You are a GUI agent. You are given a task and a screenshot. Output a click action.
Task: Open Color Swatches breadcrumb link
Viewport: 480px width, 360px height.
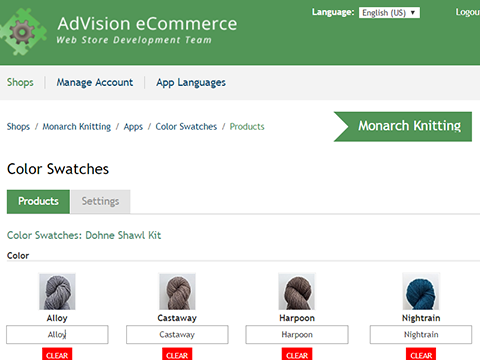pyautogui.click(x=186, y=127)
